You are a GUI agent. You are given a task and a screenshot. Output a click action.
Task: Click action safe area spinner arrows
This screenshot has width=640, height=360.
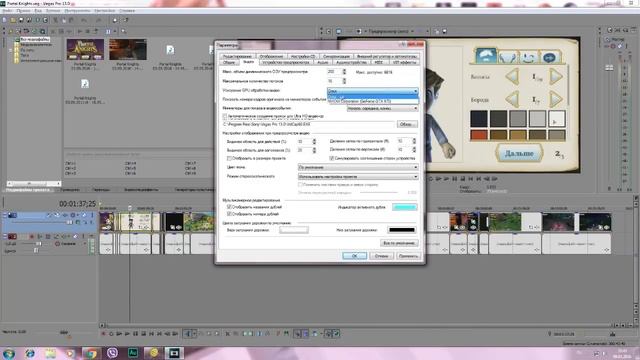[x=314, y=142]
